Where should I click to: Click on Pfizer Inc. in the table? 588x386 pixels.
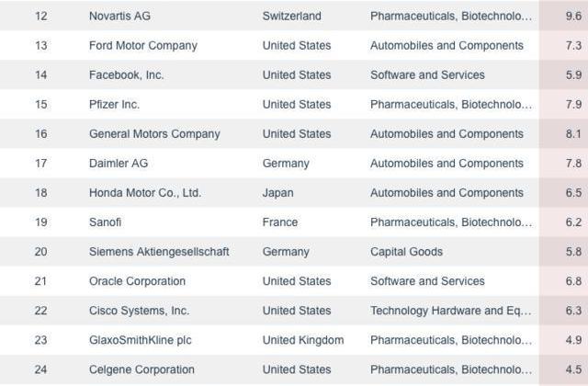coord(114,104)
